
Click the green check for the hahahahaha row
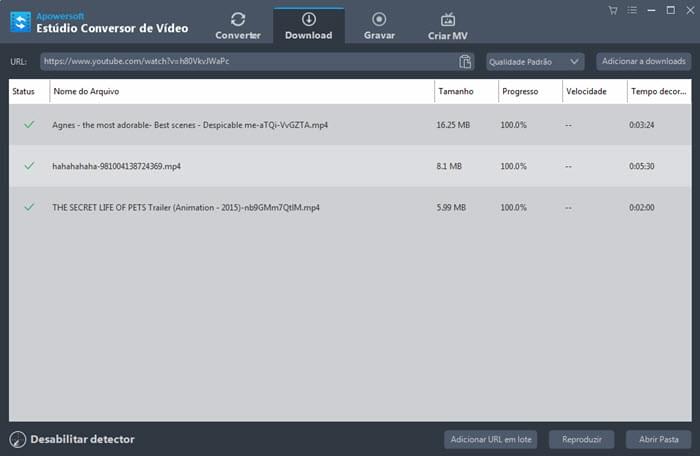(29, 166)
